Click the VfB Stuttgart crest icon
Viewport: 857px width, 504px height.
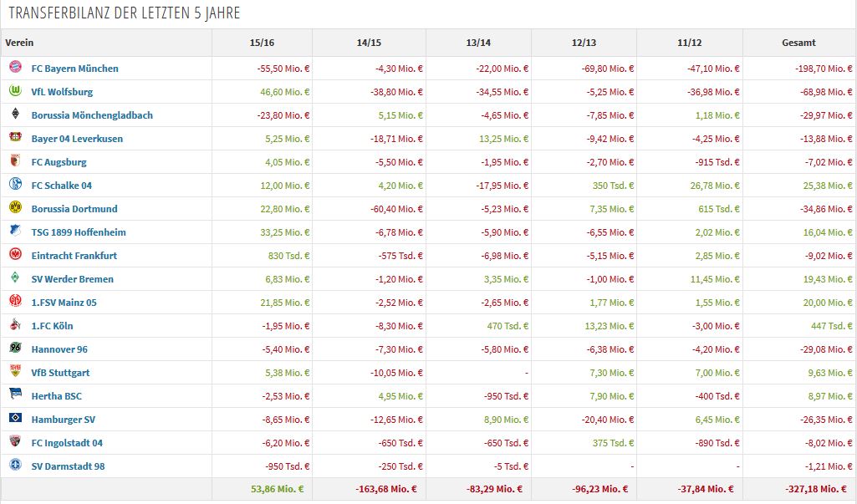(x=15, y=371)
